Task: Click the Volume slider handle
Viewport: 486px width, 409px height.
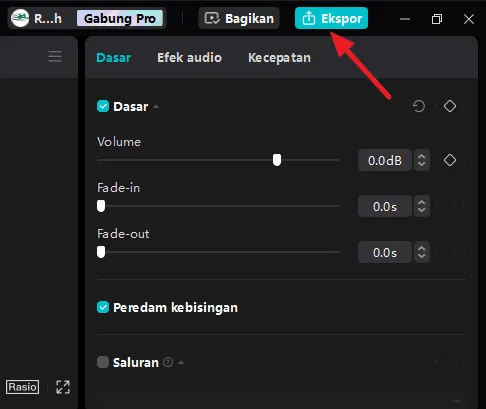Action: pos(277,160)
